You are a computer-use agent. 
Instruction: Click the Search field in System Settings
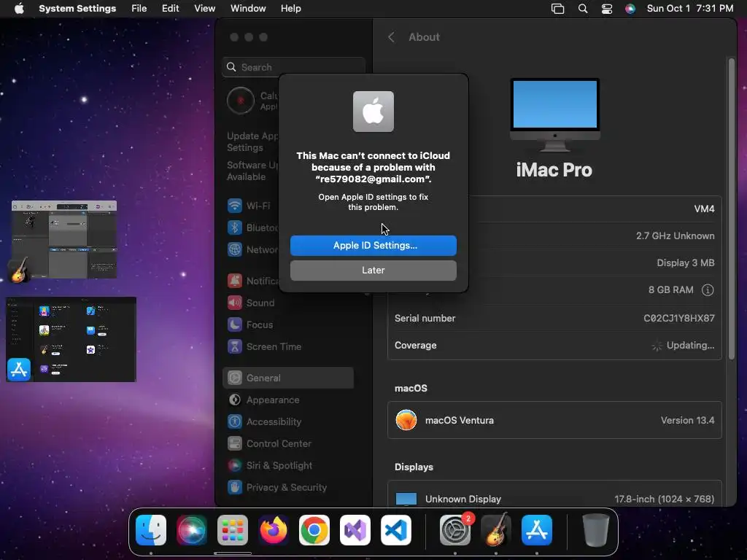pos(293,67)
